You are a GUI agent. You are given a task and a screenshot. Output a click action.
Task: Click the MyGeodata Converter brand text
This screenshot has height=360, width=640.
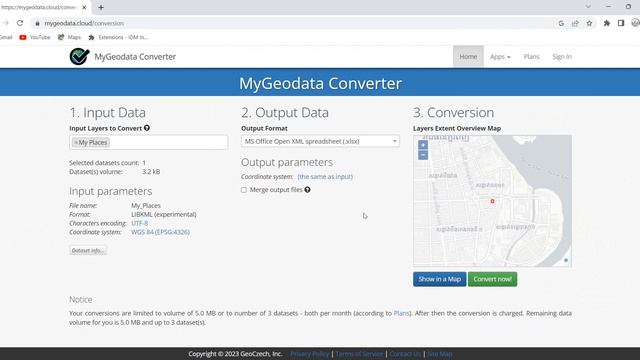pyautogui.click(x=135, y=57)
